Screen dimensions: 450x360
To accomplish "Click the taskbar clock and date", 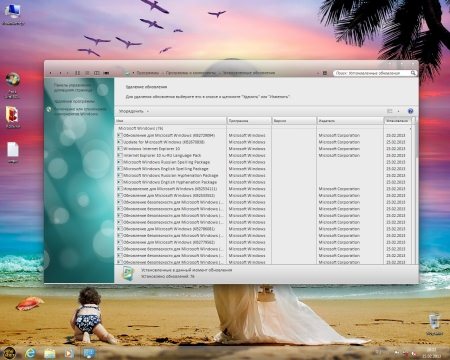I will (x=432, y=352).
